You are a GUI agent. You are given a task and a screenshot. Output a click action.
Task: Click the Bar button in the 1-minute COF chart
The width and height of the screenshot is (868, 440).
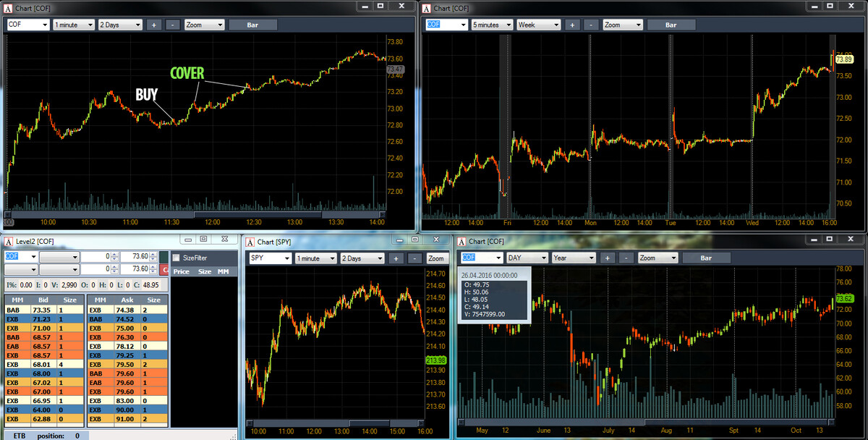[x=253, y=25]
